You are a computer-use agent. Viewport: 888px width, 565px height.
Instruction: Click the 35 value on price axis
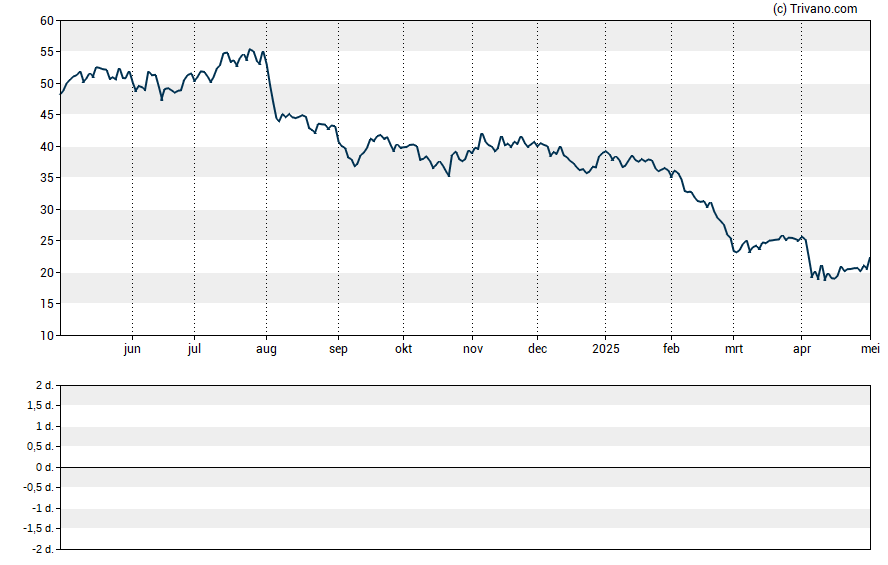point(47,178)
